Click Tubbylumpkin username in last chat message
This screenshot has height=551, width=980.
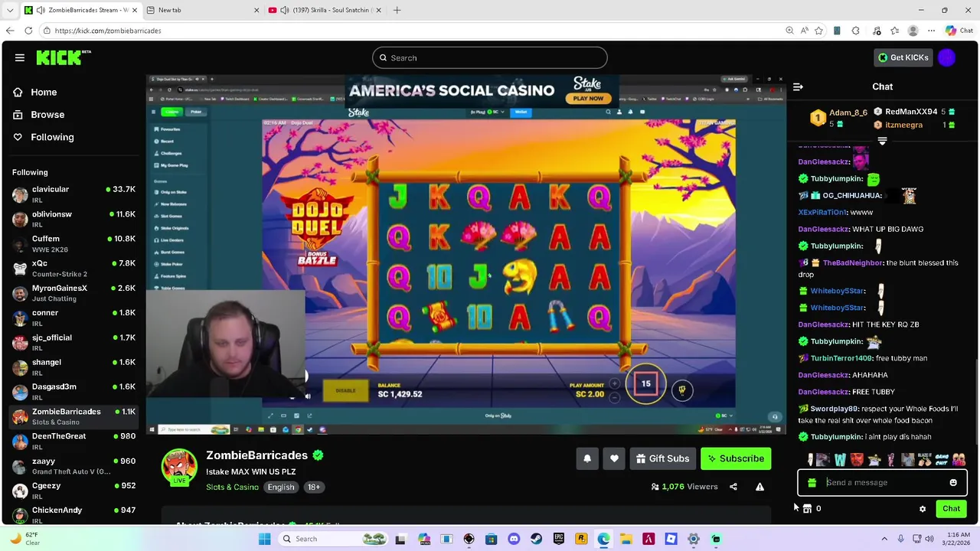coord(837,437)
